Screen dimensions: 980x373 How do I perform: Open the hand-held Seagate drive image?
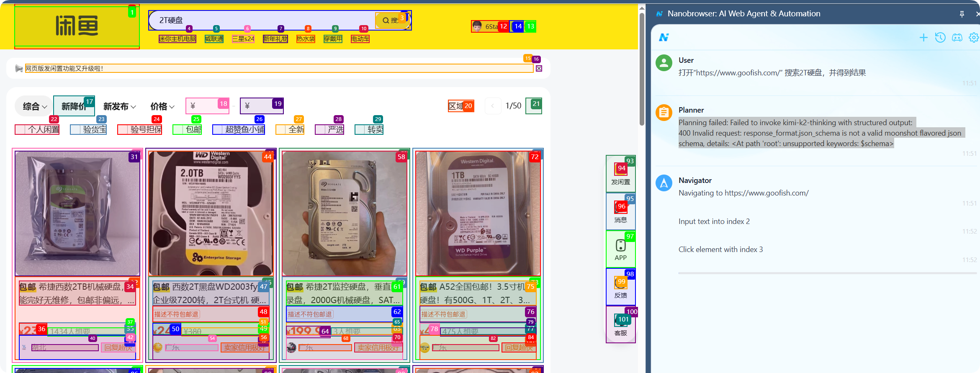(x=345, y=213)
